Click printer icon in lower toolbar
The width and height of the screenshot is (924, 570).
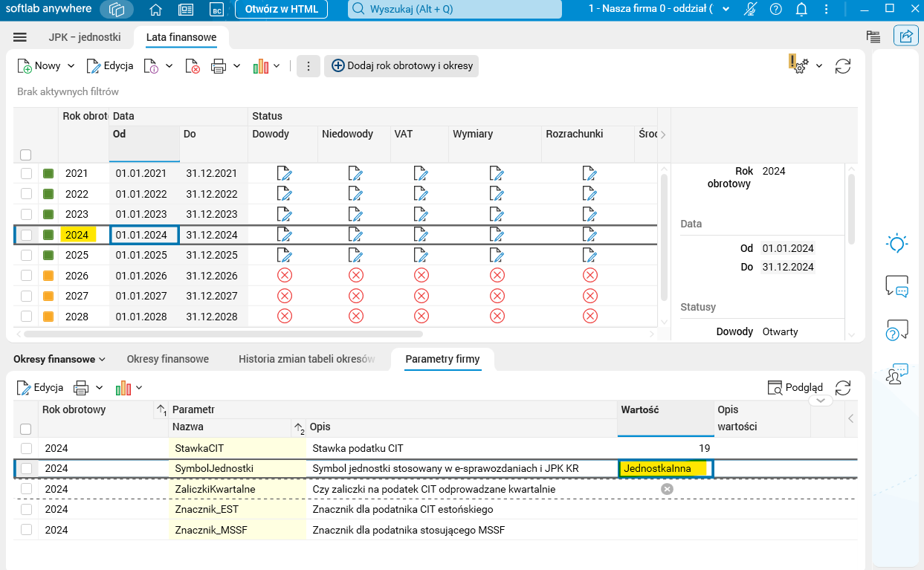80,387
